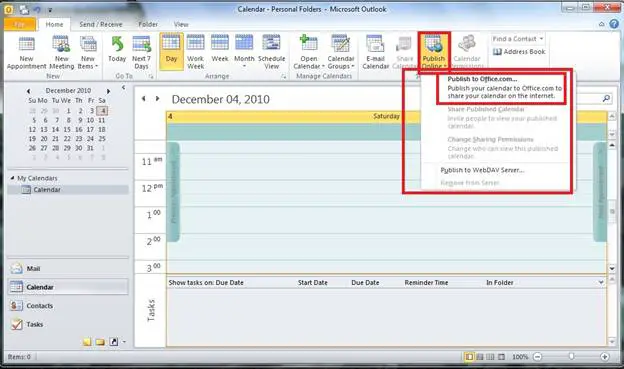Collapse the navigation pane

[x=124, y=87]
